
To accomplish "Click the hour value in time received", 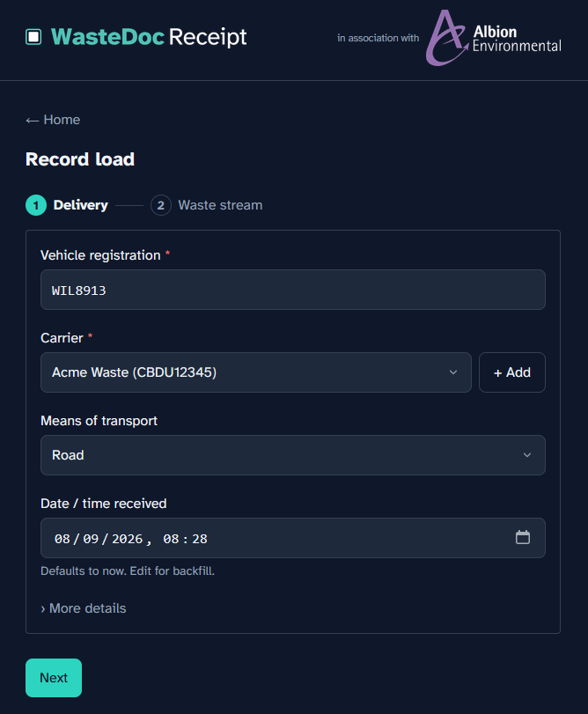I will (171, 539).
